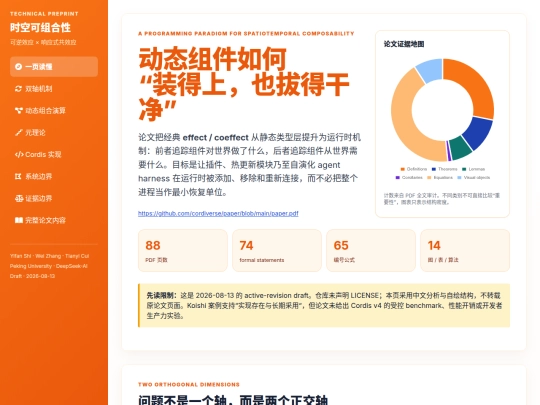The height and width of the screenshot is (405, 540).
Task: Click the Theorems legend color swatch
Action: tap(434, 169)
